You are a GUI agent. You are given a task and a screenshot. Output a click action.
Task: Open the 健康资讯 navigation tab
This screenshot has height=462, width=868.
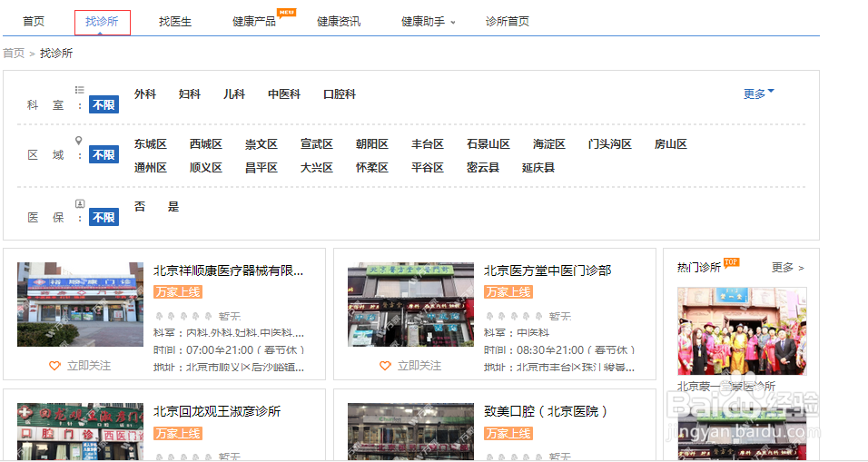pos(339,22)
